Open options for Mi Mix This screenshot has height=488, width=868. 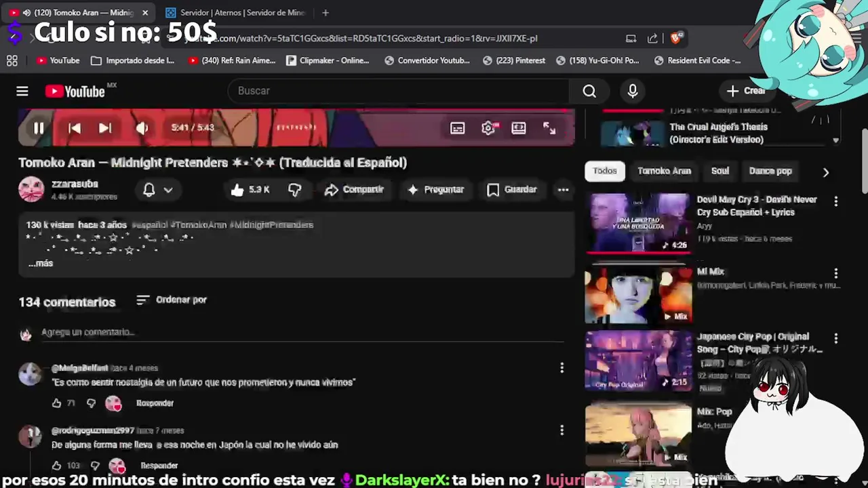point(835,273)
